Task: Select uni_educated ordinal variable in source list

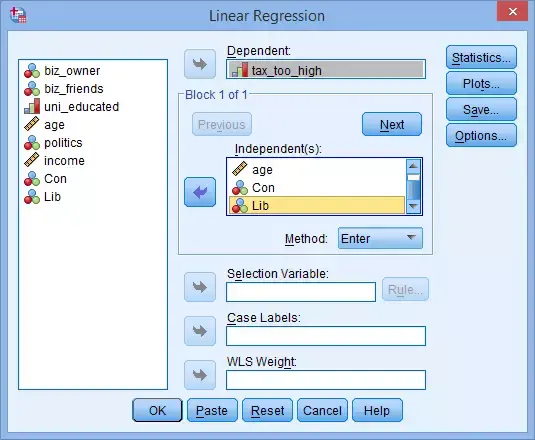Action: coord(71,107)
